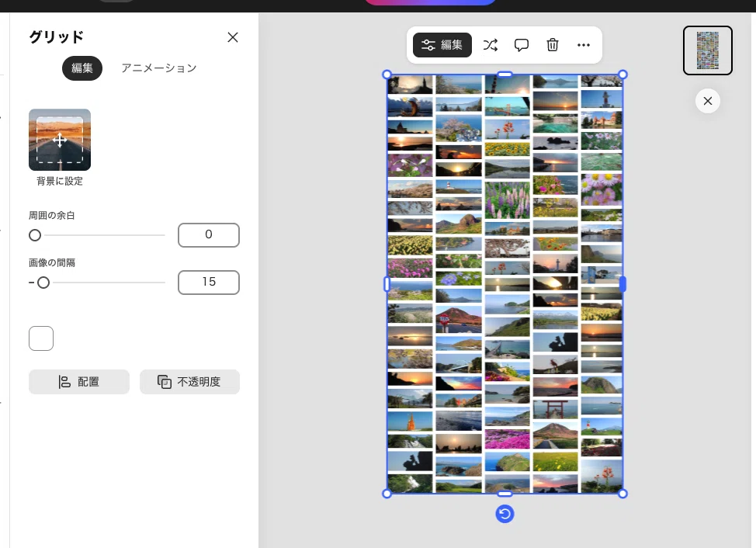The height and width of the screenshot is (548, 756).
Task: Click the bottom edge middle handle
Action: click(505, 494)
